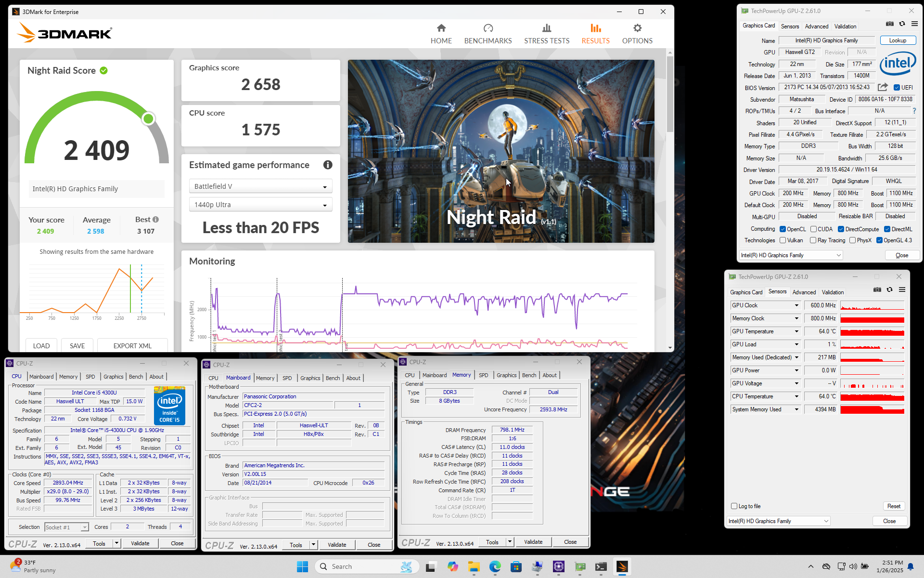Open 1440p Ultra resolution dropdown
Image resolution: width=924 pixels, height=578 pixels.
click(x=260, y=205)
